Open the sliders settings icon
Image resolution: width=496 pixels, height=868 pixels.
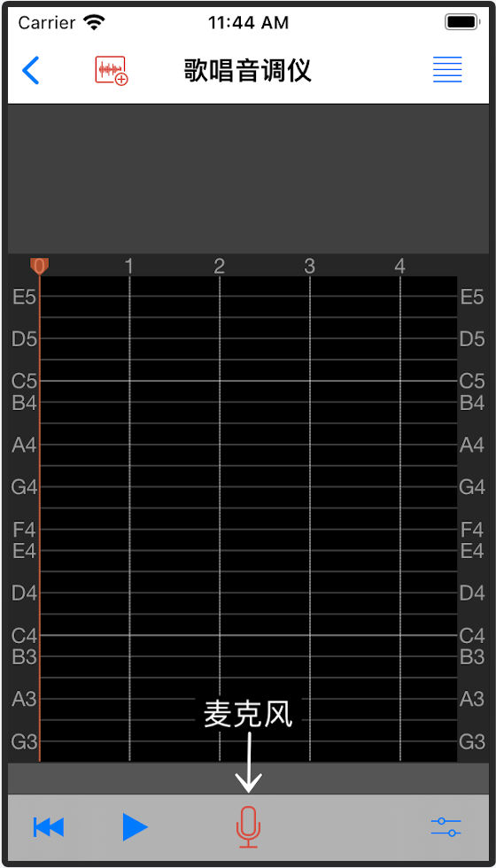coord(446,827)
